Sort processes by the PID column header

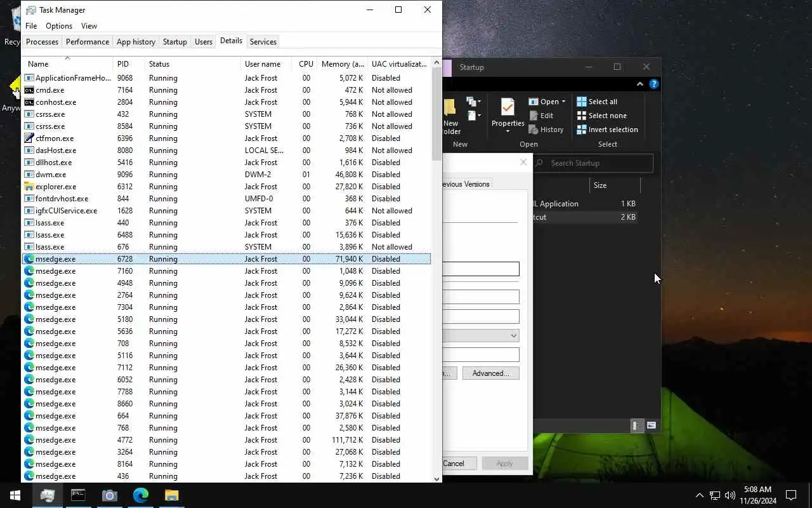[129, 64]
